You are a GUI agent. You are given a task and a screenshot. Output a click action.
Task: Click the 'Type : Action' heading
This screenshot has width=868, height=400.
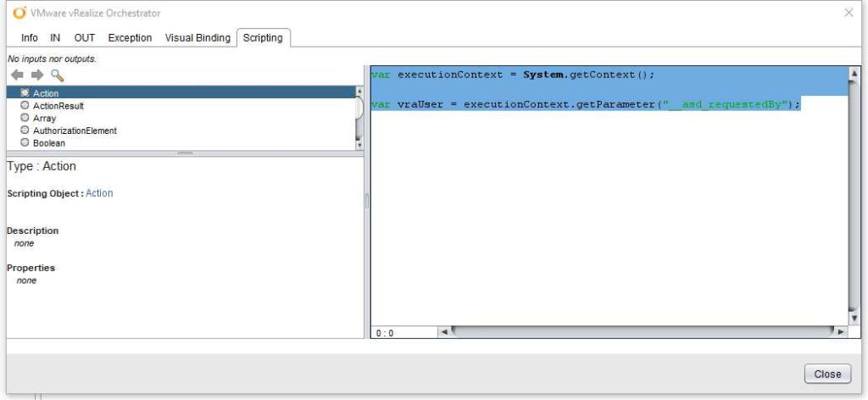point(42,167)
